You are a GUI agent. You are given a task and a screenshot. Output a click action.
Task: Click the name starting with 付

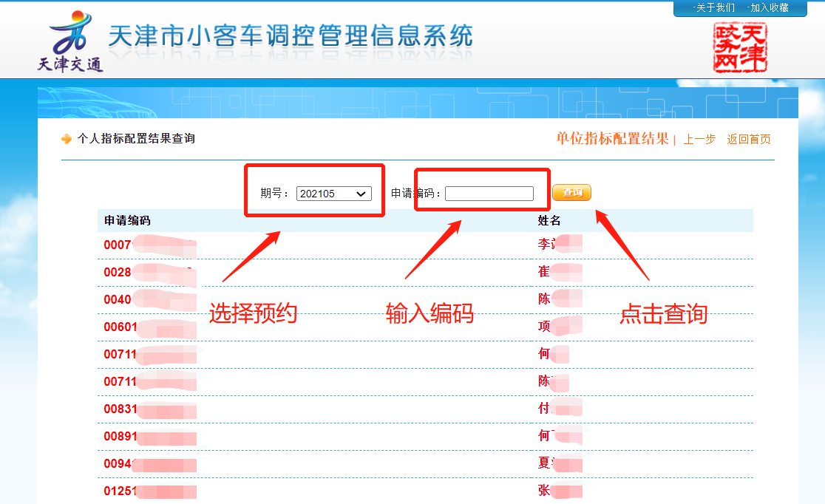point(560,408)
